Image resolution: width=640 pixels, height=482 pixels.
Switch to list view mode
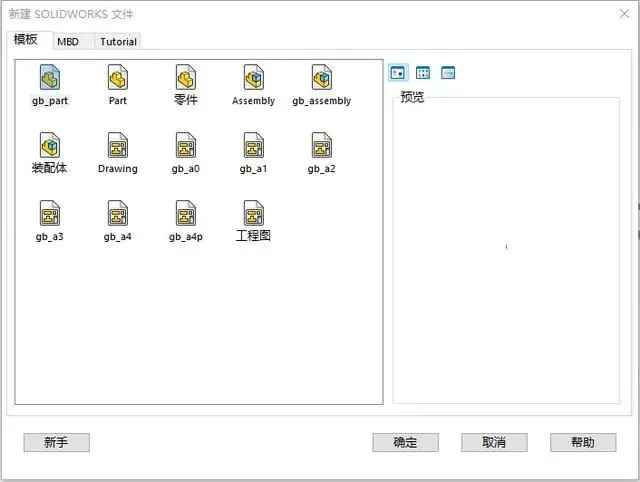coord(423,73)
